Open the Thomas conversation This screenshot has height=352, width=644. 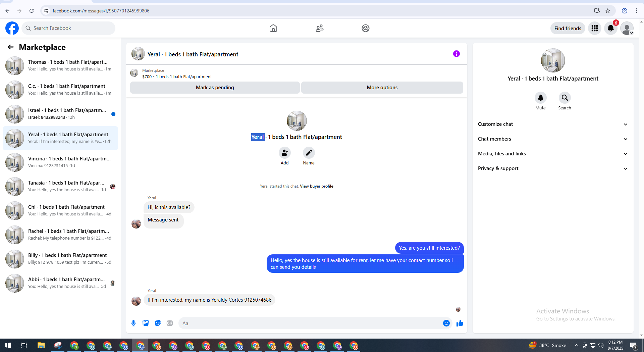pyautogui.click(x=60, y=66)
